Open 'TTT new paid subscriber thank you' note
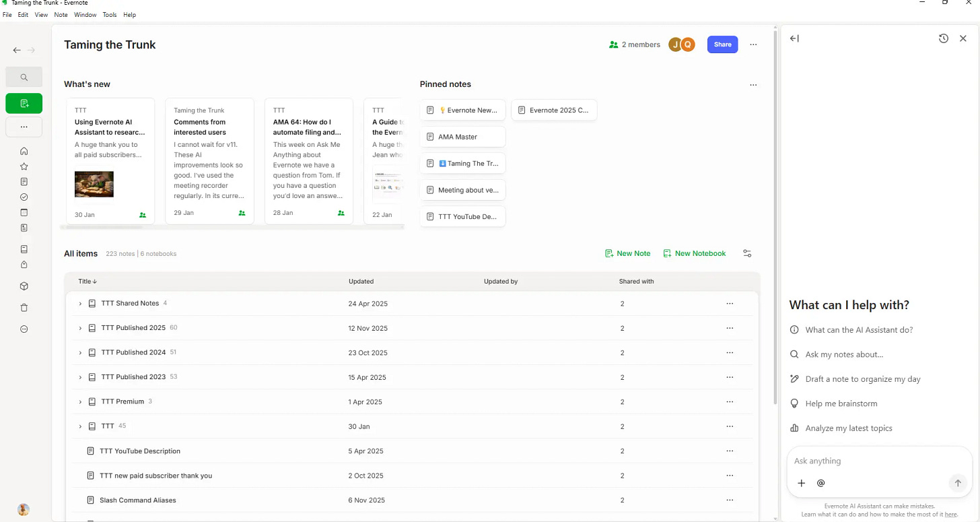The height and width of the screenshot is (522, 980). (412, 476)
